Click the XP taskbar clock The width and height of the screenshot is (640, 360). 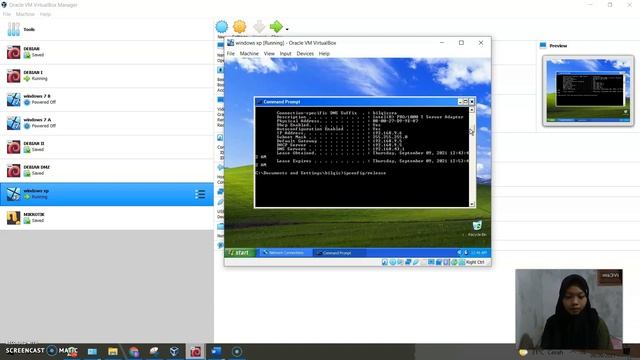click(480, 253)
